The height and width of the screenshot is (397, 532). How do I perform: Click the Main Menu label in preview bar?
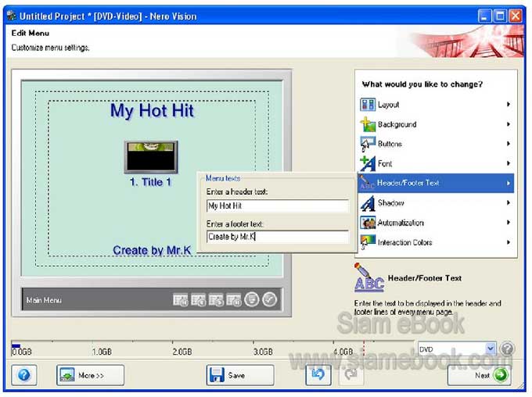click(x=44, y=300)
